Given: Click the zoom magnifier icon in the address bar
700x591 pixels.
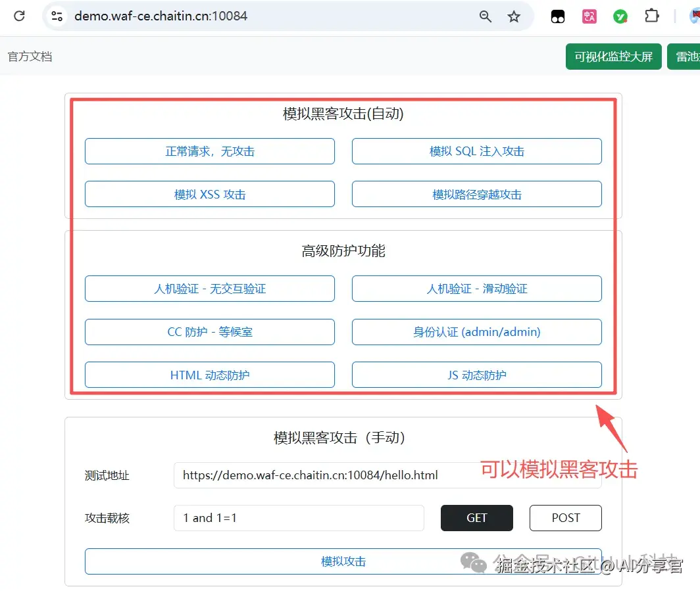Looking at the screenshot, I should coord(485,16).
